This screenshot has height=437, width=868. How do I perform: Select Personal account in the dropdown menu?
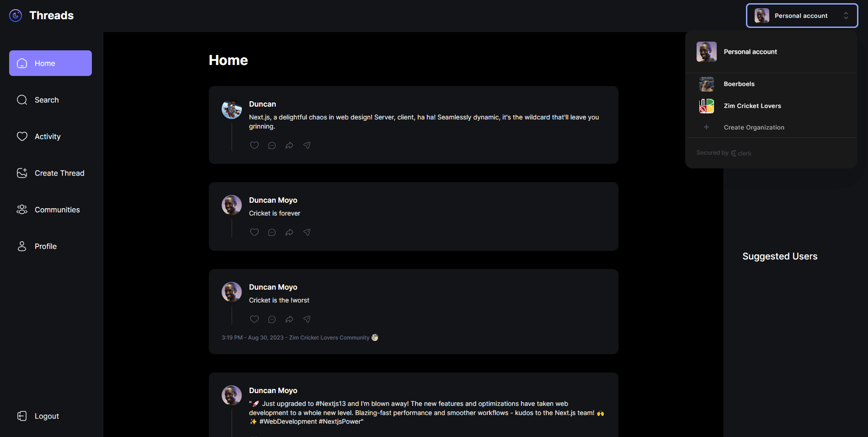(750, 51)
